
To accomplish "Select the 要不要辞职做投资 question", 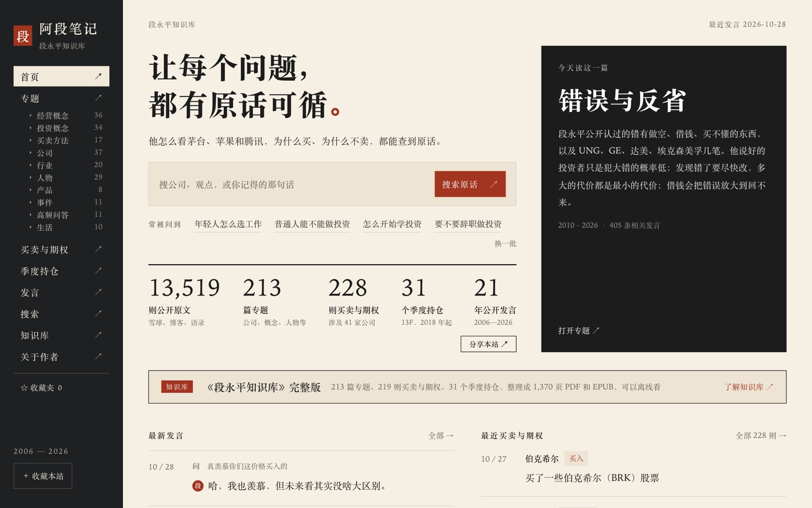I will (468, 224).
